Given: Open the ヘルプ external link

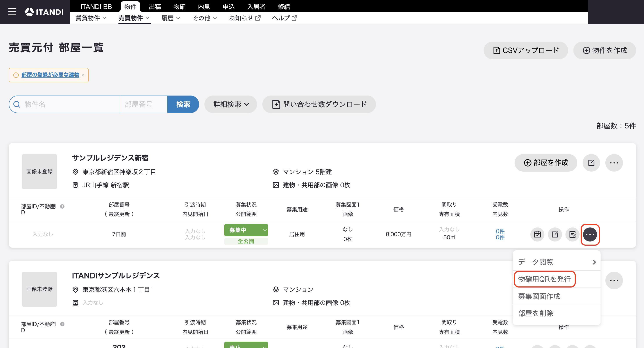Looking at the screenshot, I should 284,18.
